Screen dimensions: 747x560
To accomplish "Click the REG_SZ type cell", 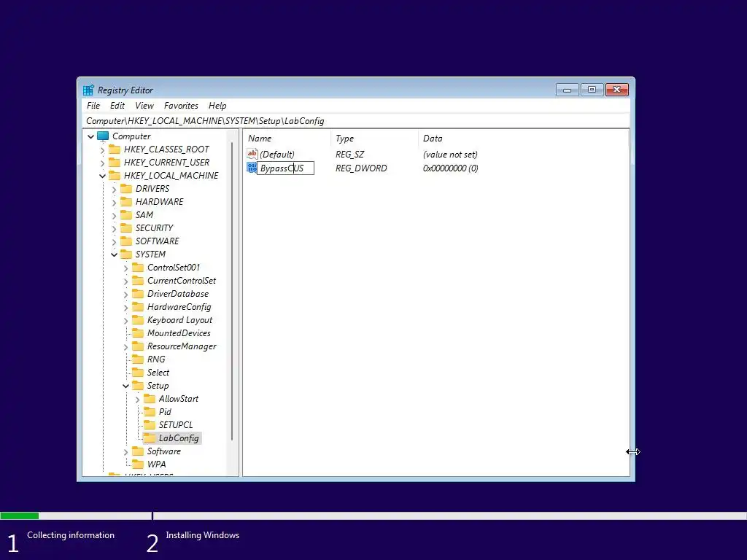I will (x=349, y=155).
